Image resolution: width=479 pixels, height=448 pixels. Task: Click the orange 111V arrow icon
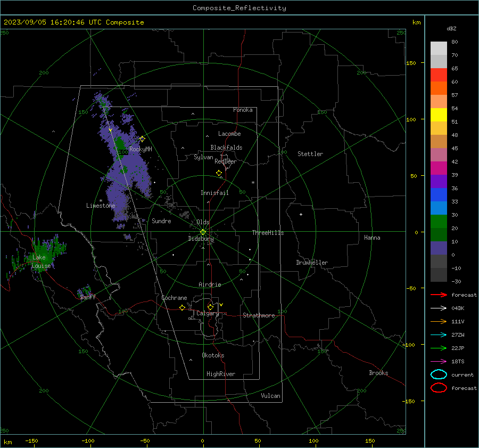coord(439,321)
